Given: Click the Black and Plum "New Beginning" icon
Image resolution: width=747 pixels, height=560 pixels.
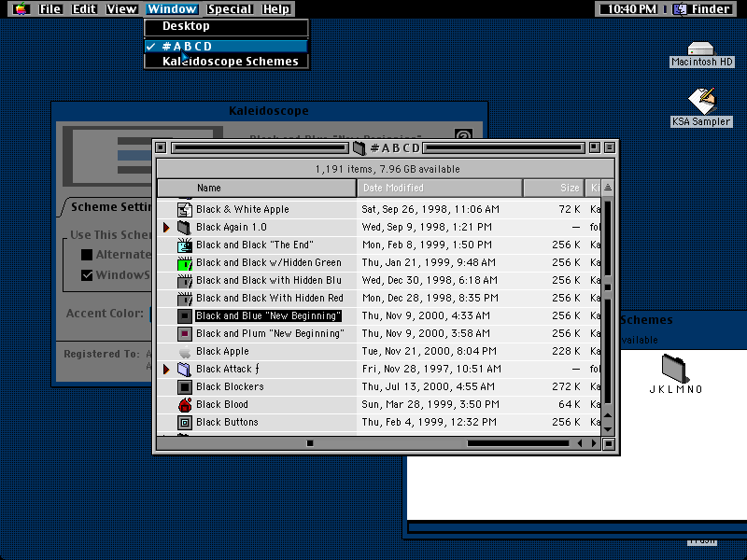Looking at the screenshot, I should 184,333.
